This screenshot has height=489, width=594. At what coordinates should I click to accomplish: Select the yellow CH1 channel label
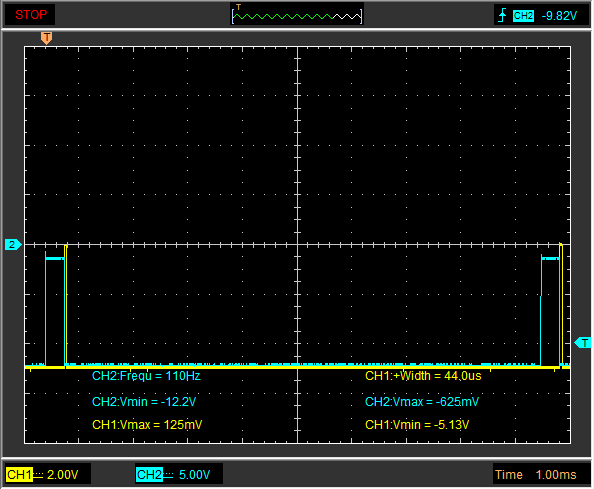[x=19, y=474]
